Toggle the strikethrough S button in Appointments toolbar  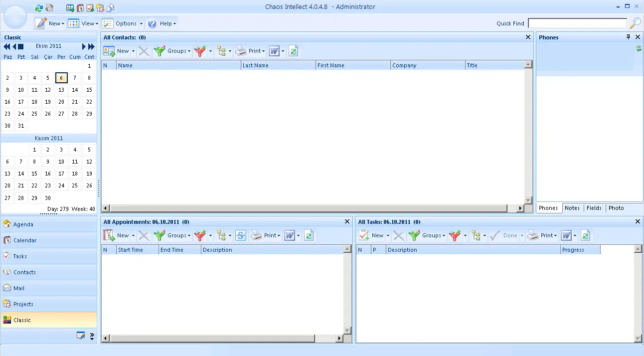pyautogui.click(x=241, y=235)
